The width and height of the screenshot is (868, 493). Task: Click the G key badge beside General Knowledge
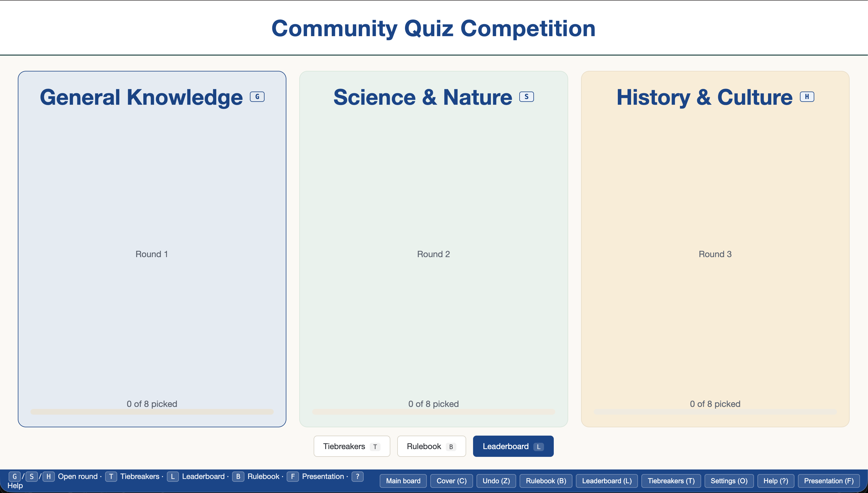click(x=257, y=97)
